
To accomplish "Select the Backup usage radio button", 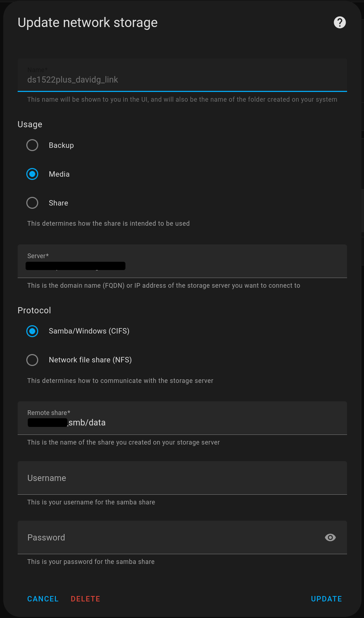I will (32, 145).
